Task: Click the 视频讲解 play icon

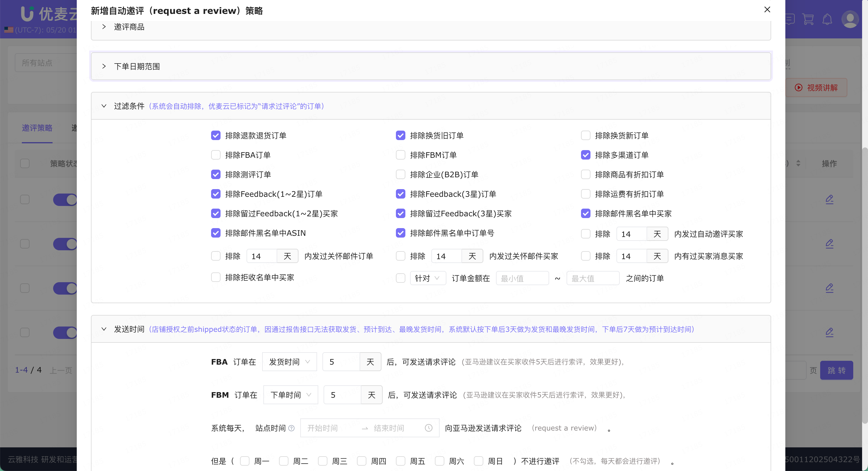Action: pos(798,88)
